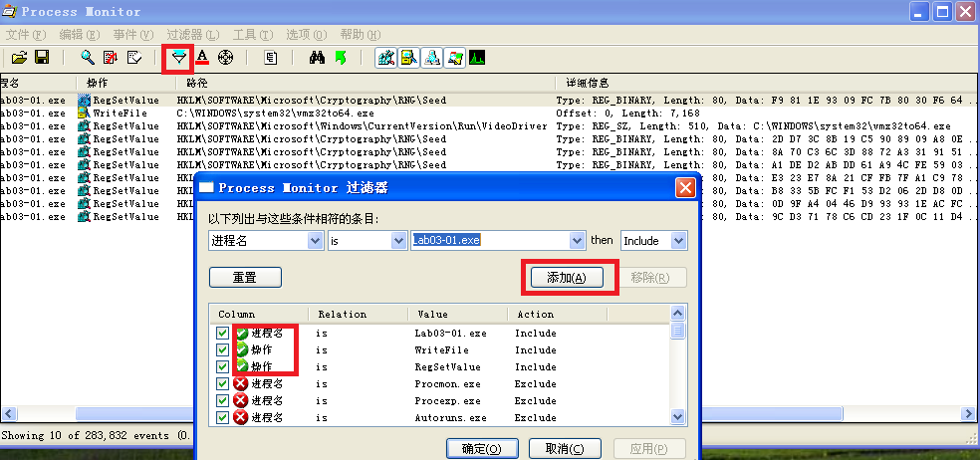Sort by the 路径 column header

[365, 83]
